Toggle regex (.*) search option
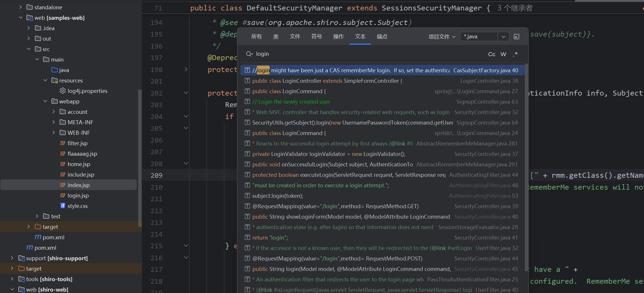 pyautogui.click(x=515, y=54)
